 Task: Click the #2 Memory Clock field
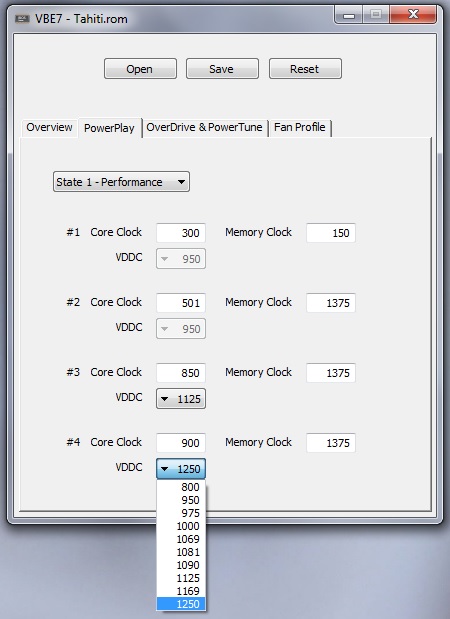331,303
